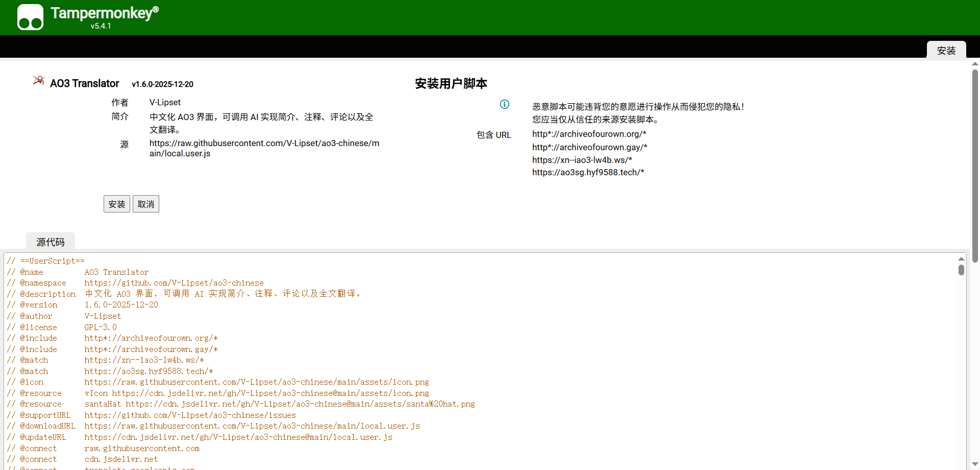Screen dimensions: 980x470
Task: Click the AO3 Translator script name
Action: coord(84,83)
